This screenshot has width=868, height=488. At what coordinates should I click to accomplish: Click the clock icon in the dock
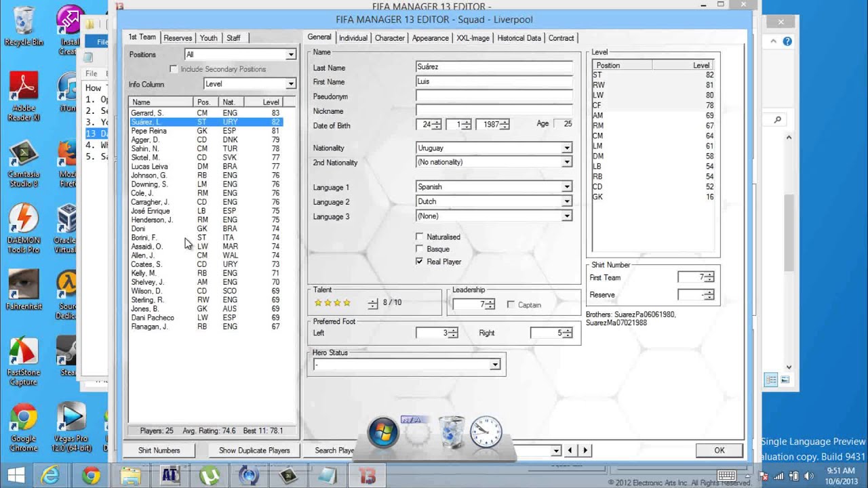[486, 432]
